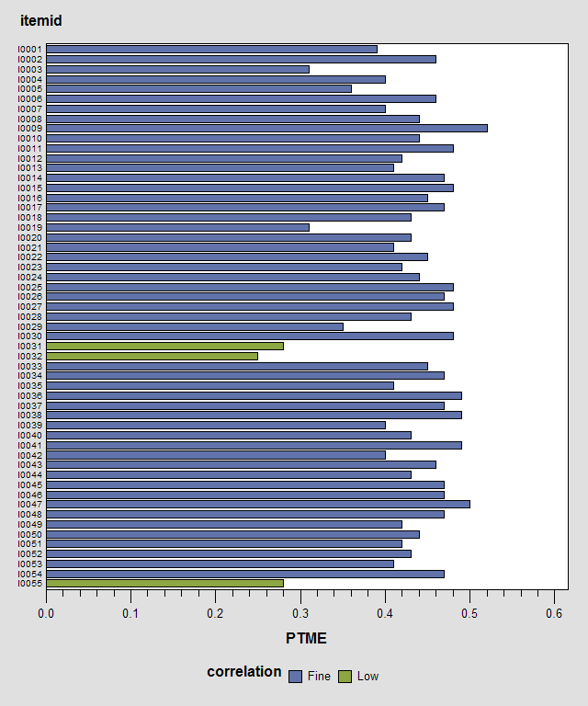Viewport: 588px width, 706px height.
Task: Select the green bar for I0032
Action: click(153, 356)
